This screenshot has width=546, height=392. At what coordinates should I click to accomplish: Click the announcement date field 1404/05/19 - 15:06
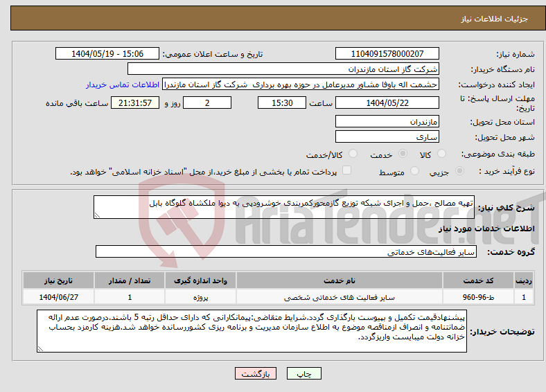pos(107,53)
